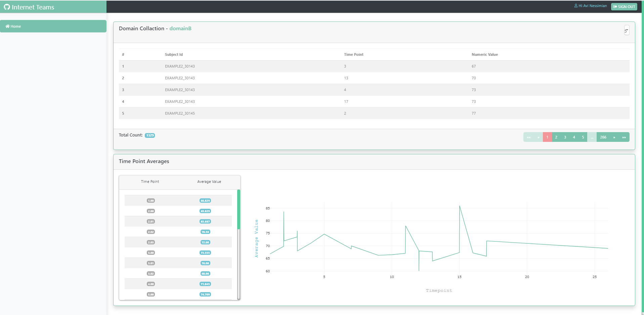Click the Time Point column header in domain table

point(353,54)
